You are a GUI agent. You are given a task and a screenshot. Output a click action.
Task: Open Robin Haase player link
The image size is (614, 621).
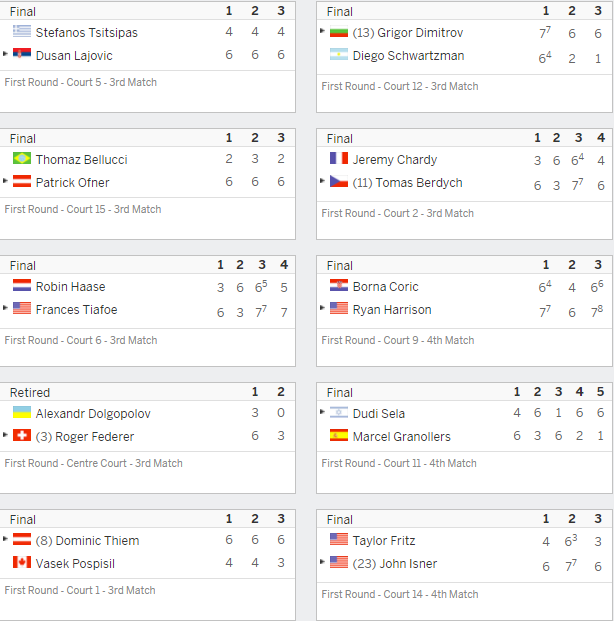(x=71, y=287)
